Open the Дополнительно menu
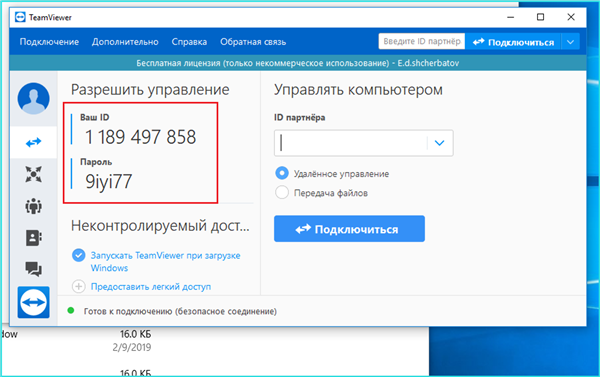 click(x=125, y=42)
